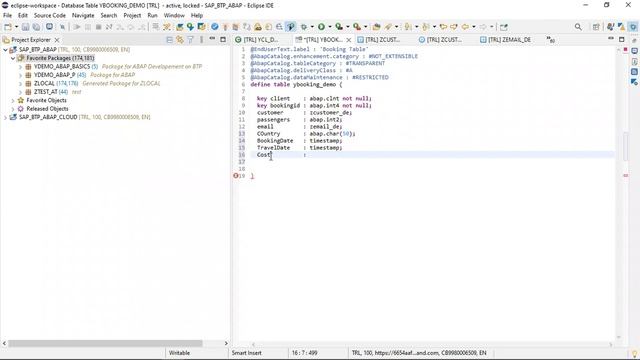Click Project Explorer filter funnel icon
Viewport: 640px width, 360px height.
(190, 40)
